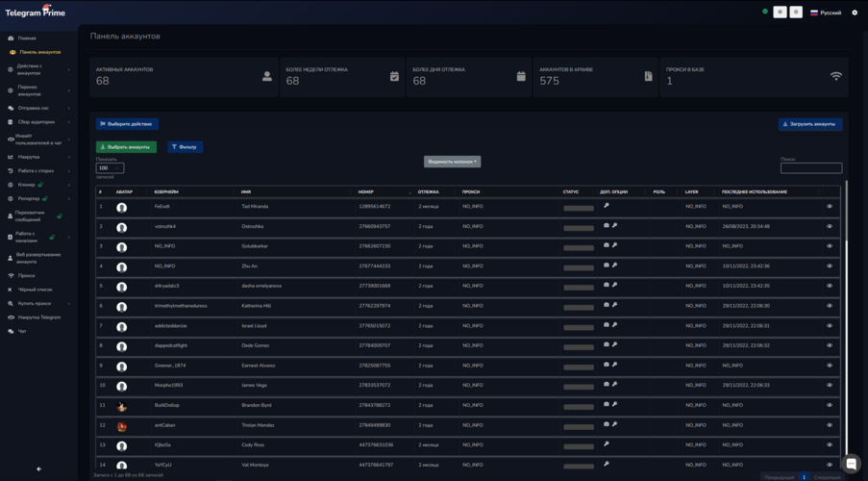
Task: Expand Действия с аккаунтом sidebar section
Action: (38, 69)
